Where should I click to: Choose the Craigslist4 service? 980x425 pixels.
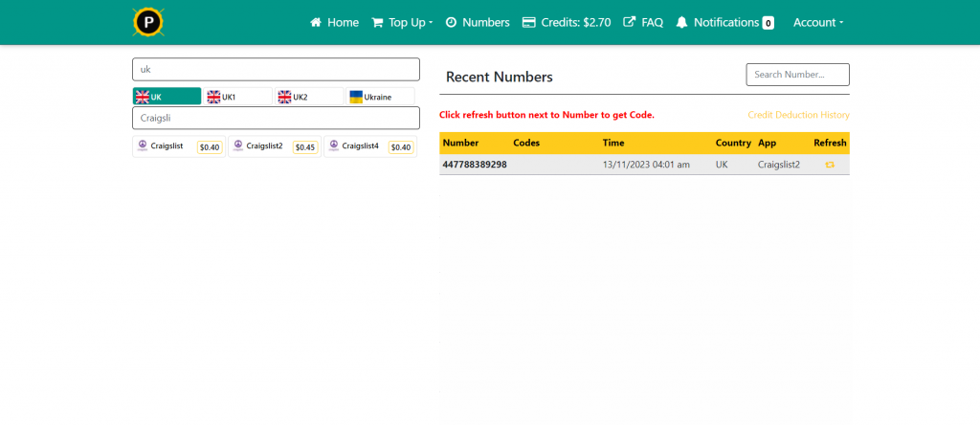tap(370, 146)
